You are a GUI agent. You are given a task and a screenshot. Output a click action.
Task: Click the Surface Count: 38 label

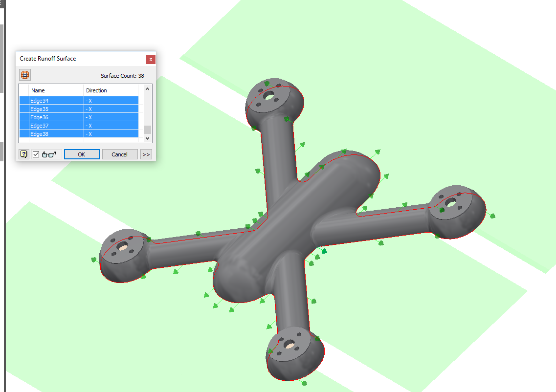click(122, 75)
